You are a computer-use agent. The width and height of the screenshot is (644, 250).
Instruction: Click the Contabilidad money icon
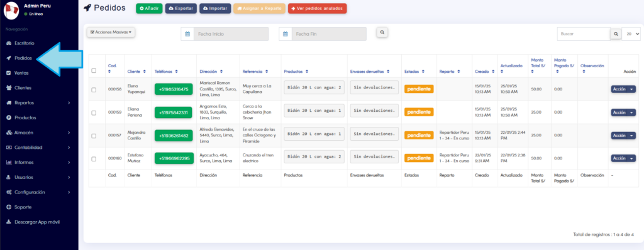(9, 148)
